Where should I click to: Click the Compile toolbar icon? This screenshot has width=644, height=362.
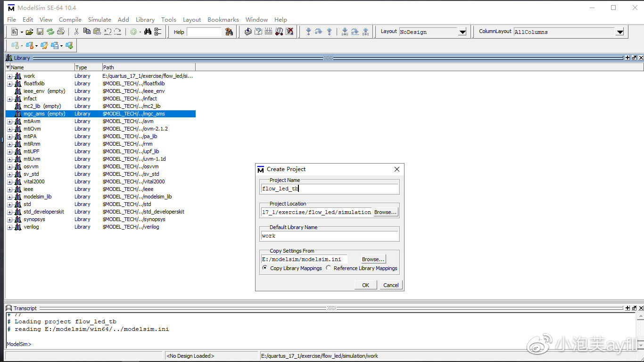[x=248, y=32]
